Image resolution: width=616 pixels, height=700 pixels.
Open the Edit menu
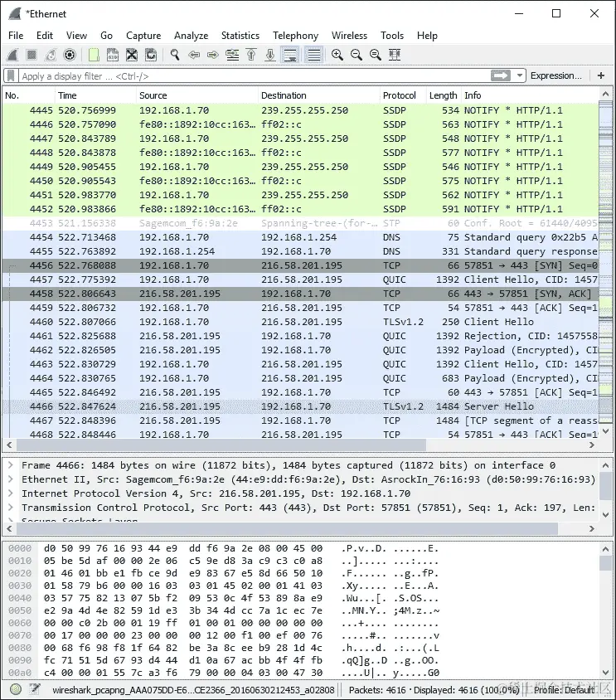45,36
